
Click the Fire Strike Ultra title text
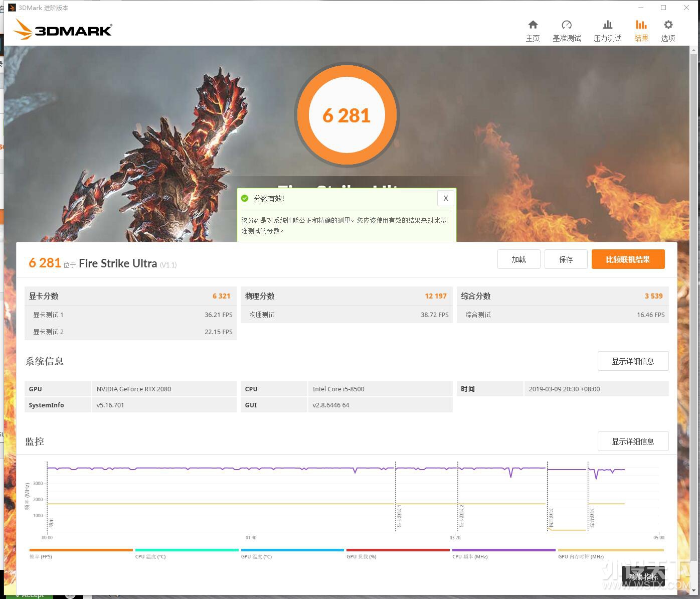pos(118,263)
